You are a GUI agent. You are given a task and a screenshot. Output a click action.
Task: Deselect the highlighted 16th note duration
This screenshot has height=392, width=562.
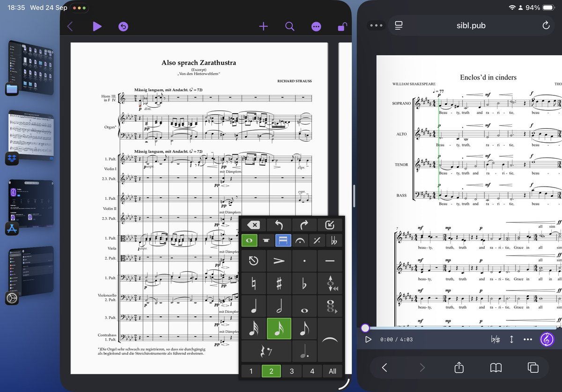[x=279, y=328]
